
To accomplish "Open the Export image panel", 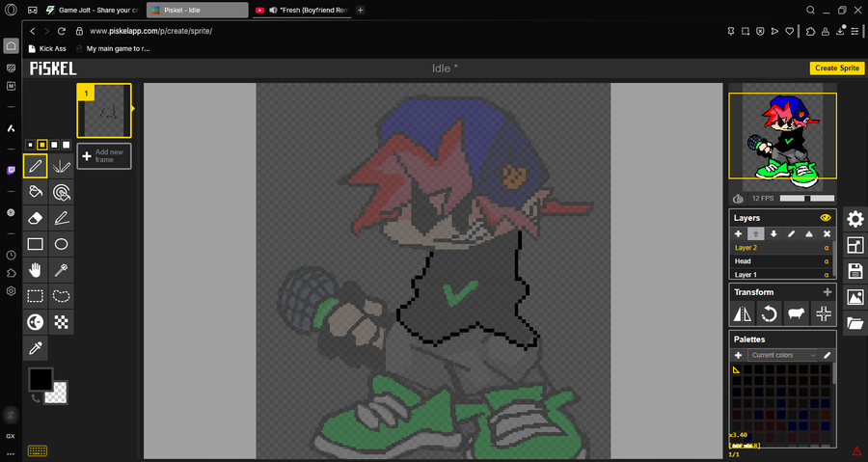I will pos(855,297).
